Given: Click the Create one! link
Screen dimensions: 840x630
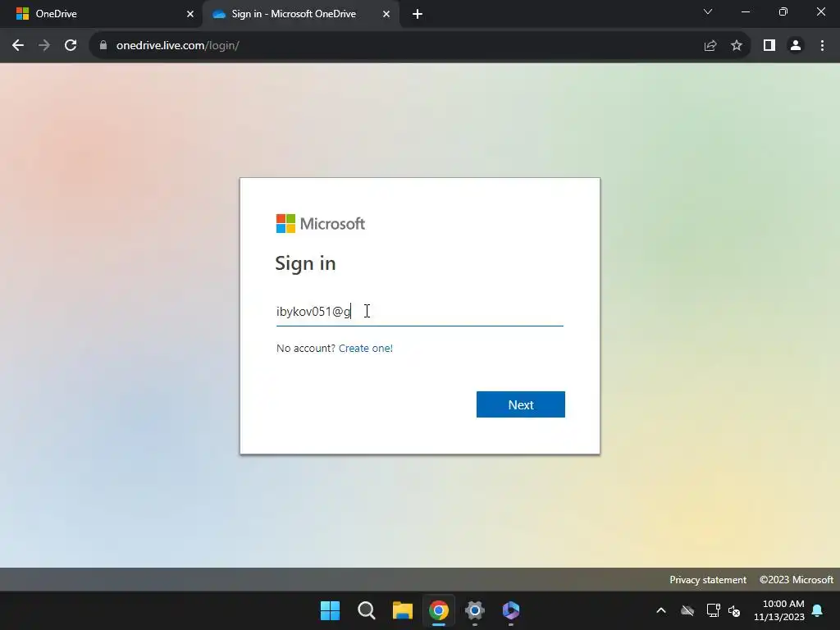Looking at the screenshot, I should (x=365, y=348).
